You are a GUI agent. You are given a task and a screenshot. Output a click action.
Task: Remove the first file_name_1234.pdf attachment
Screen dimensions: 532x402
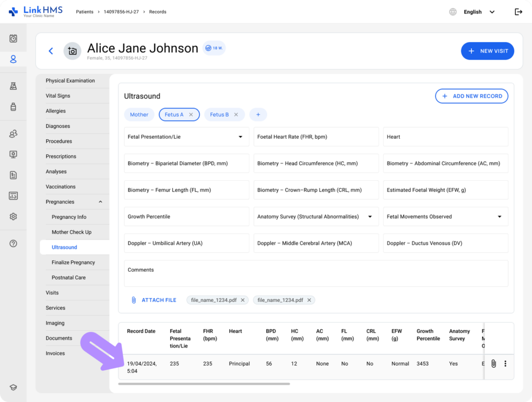(x=243, y=300)
